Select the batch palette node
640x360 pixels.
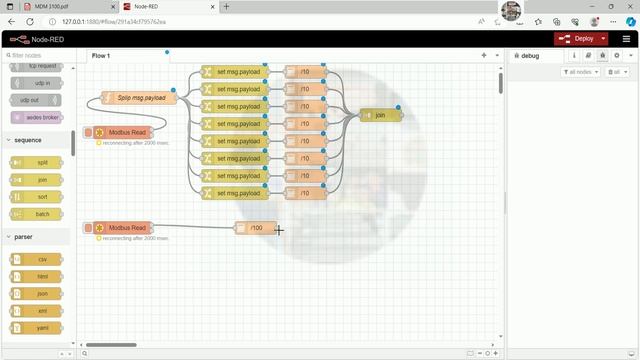36,214
